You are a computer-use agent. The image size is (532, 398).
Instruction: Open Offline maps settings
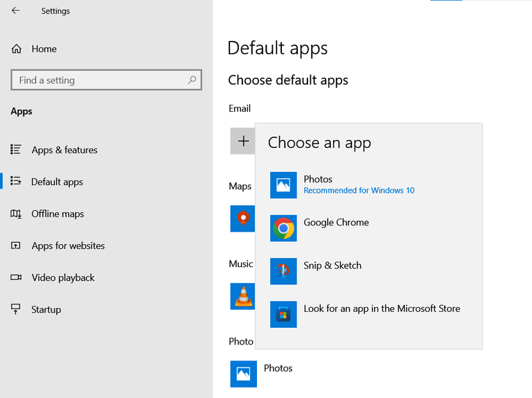(x=57, y=214)
